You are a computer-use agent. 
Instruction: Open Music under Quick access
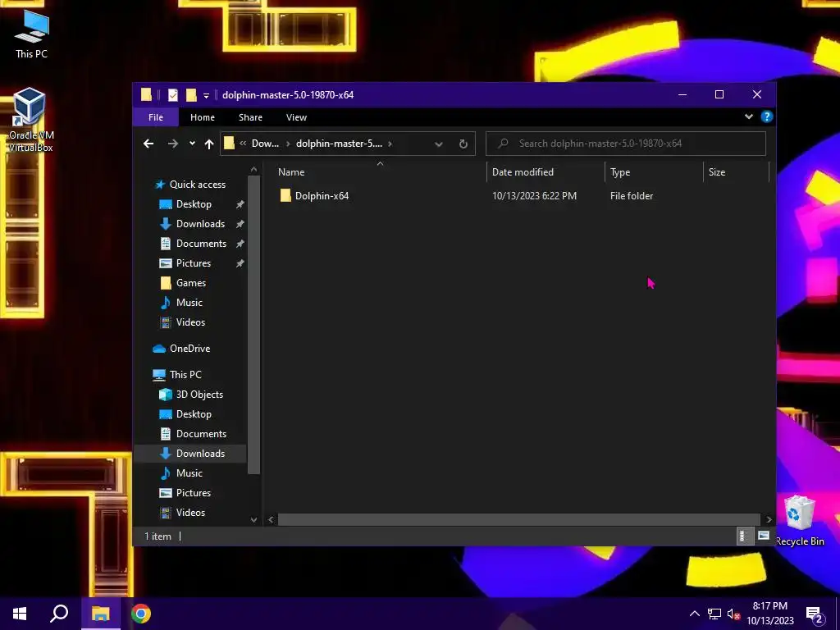pos(189,303)
